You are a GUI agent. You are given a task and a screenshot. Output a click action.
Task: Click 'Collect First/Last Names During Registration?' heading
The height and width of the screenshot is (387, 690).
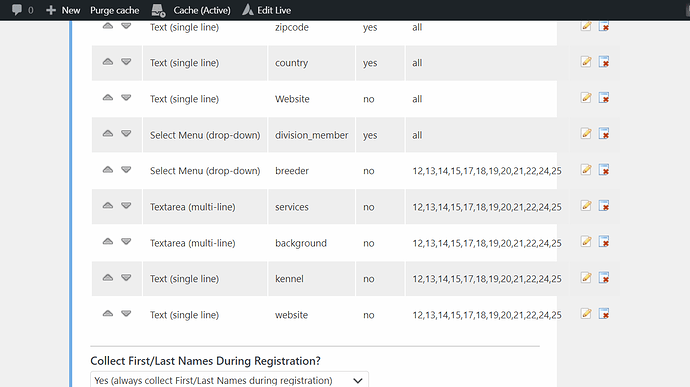click(x=206, y=361)
